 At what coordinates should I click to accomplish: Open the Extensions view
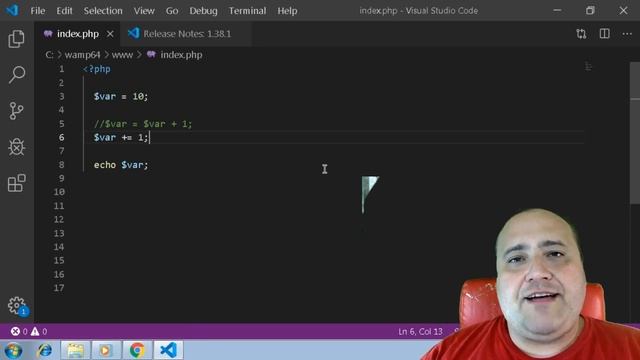click(16, 182)
